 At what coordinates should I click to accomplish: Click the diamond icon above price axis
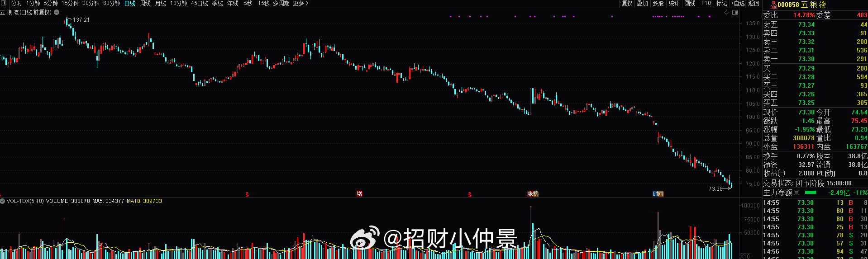(x=727, y=13)
